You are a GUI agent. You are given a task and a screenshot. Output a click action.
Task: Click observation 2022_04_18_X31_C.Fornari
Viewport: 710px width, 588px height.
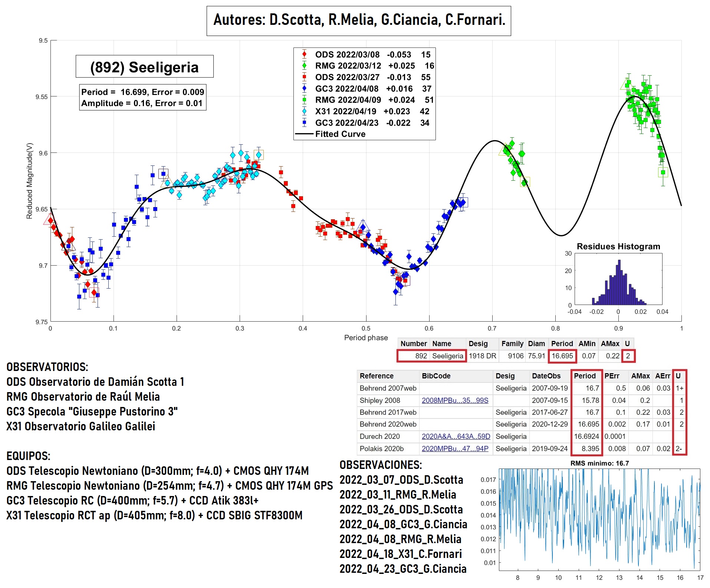click(x=401, y=554)
